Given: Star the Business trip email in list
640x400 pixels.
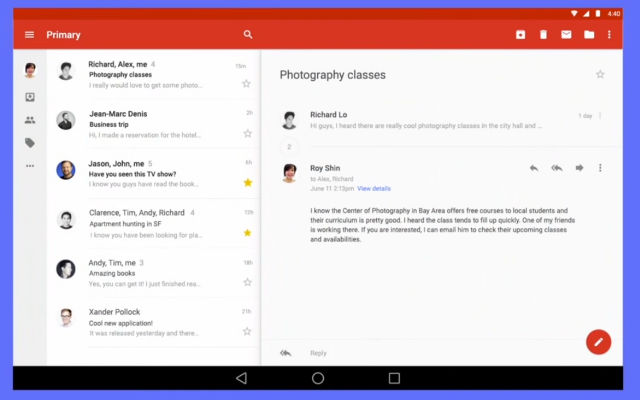Looking at the screenshot, I should 247,133.
